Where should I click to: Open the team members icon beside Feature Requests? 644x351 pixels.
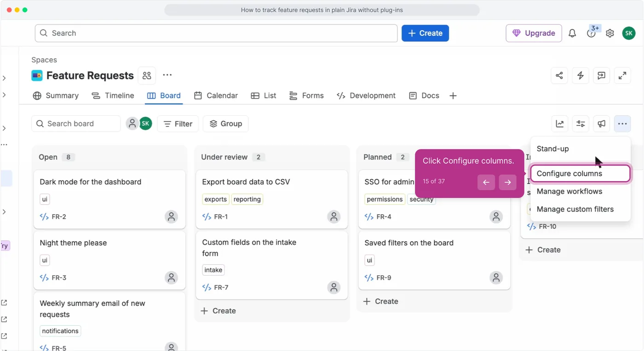click(147, 75)
